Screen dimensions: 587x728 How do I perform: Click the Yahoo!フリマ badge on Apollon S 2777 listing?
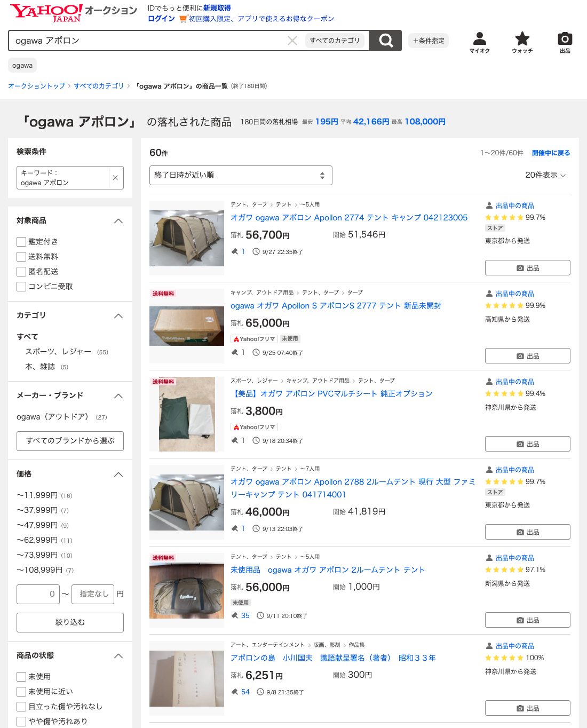tap(254, 339)
